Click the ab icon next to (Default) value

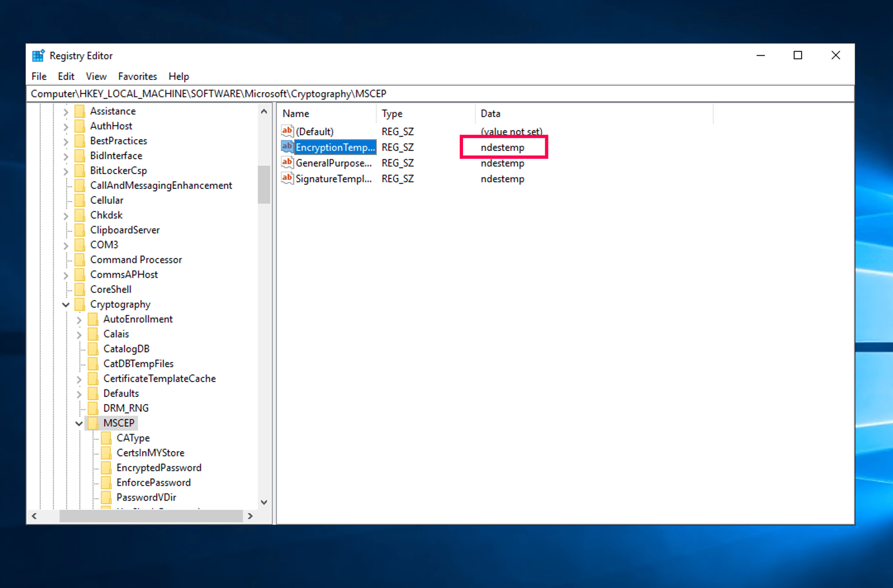[287, 131]
